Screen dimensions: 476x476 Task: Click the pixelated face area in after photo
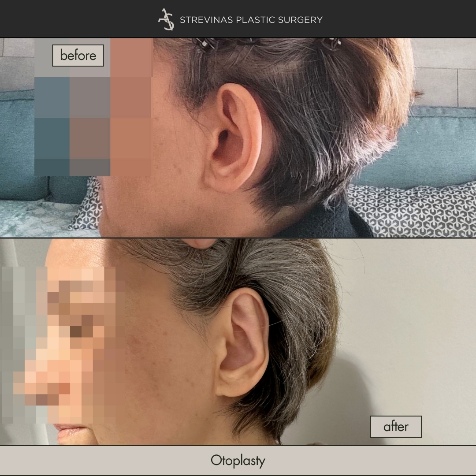click(66, 344)
